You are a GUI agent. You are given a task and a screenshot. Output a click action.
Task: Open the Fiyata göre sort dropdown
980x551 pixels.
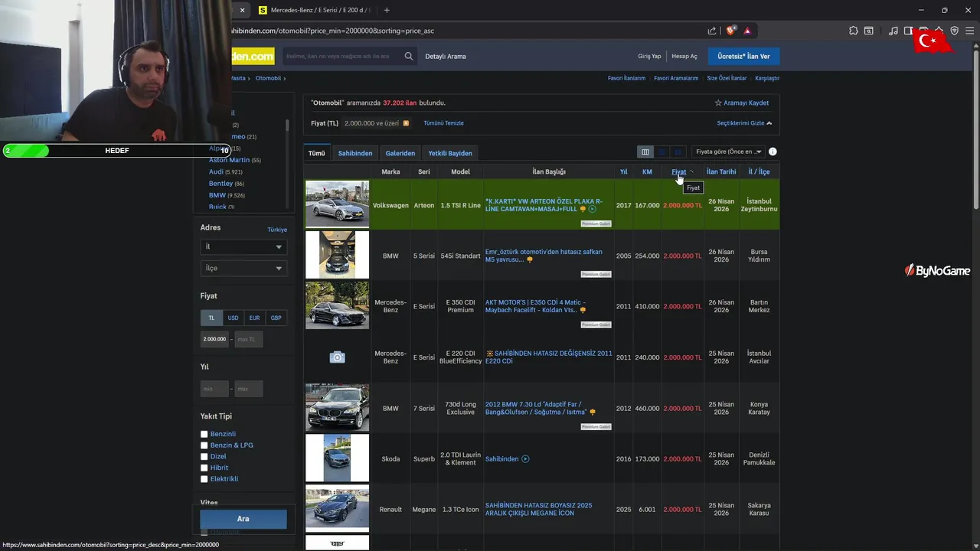tap(728, 152)
